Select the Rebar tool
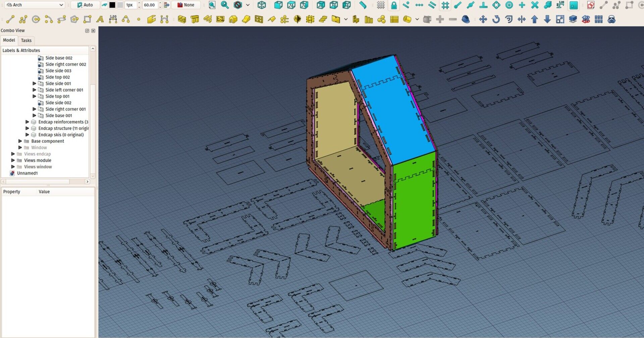The image size is (644, 338). point(207,19)
